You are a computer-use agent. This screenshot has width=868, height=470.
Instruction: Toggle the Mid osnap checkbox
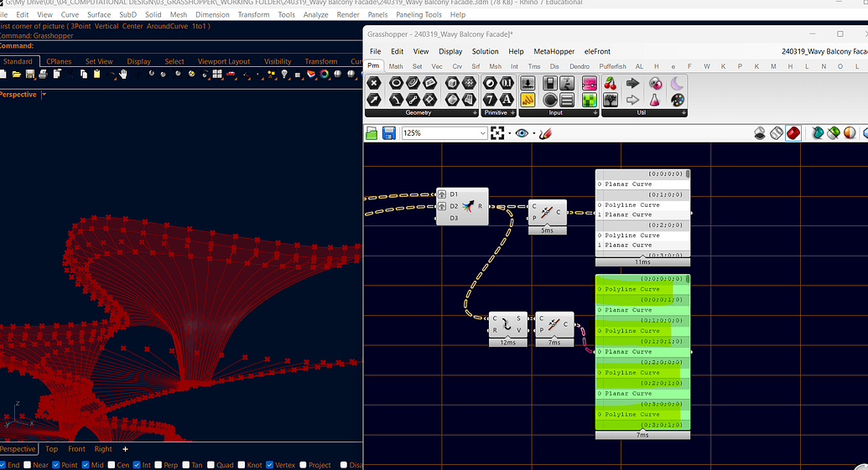(x=86, y=465)
